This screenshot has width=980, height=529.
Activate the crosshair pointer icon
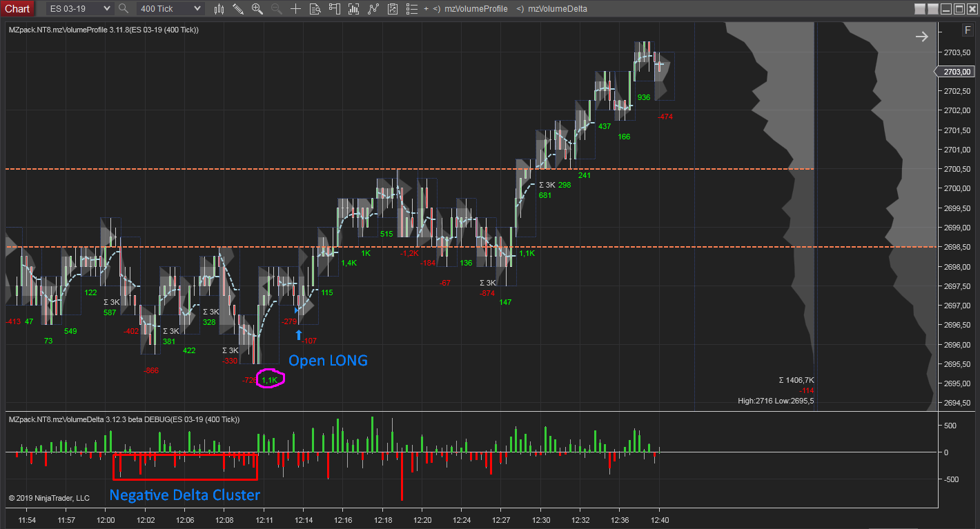pyautogui.click(x=295, y=9)
